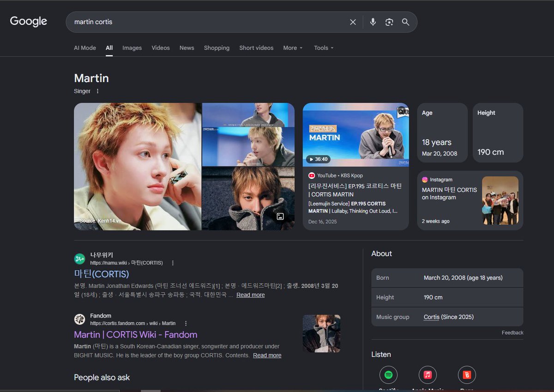Click the cortis.fandom.com URL breadcrumb
This screenshot has height=392, width=554.
click(x=133, y=324)
